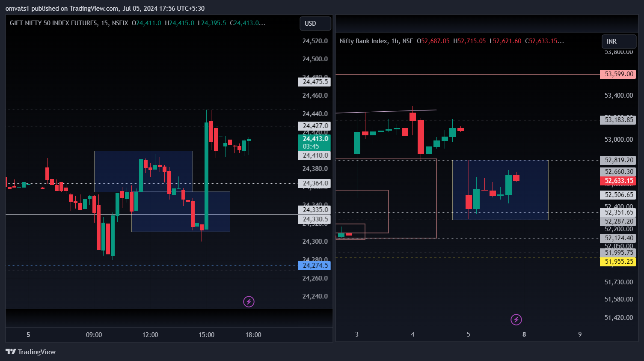Click the red 52,633.15 current price label

(x=618, y=181)
